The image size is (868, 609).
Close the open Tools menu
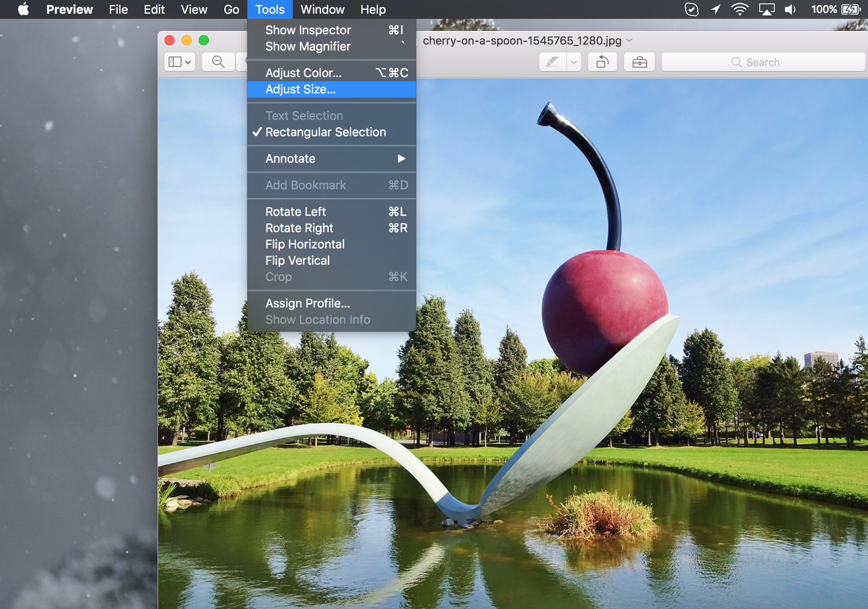(270, 9)
